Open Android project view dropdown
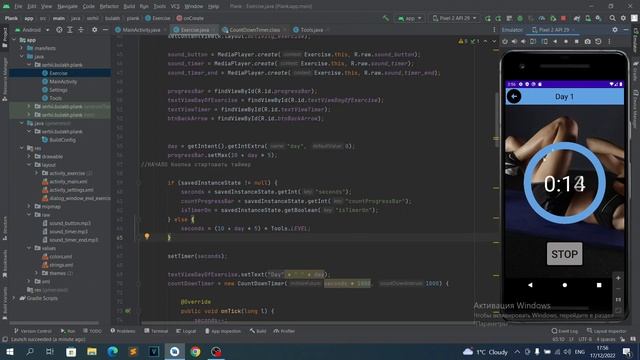This screenshot has width=640, height=360. [x=32, y=30]
